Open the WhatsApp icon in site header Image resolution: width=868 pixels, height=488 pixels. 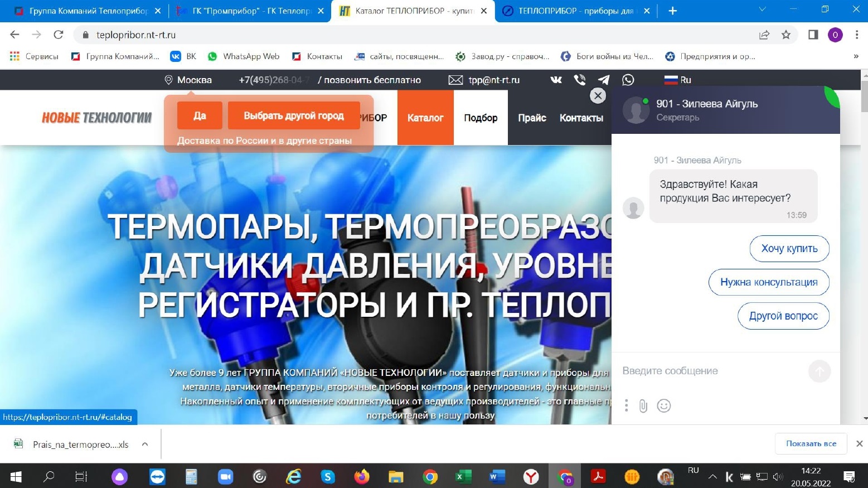pos(628,80)
